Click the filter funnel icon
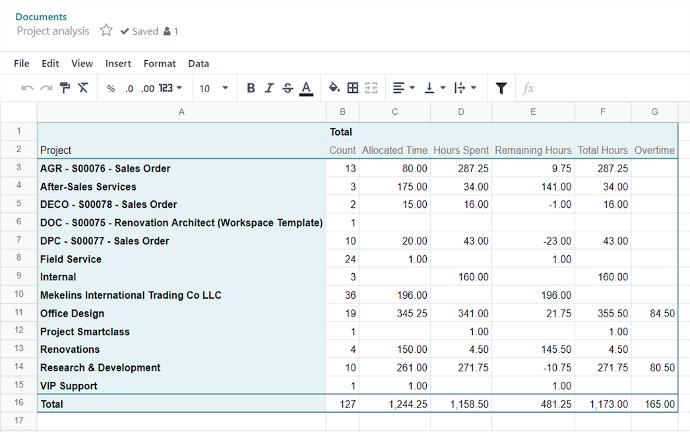The image size is (690, 432). coord(501,88)
